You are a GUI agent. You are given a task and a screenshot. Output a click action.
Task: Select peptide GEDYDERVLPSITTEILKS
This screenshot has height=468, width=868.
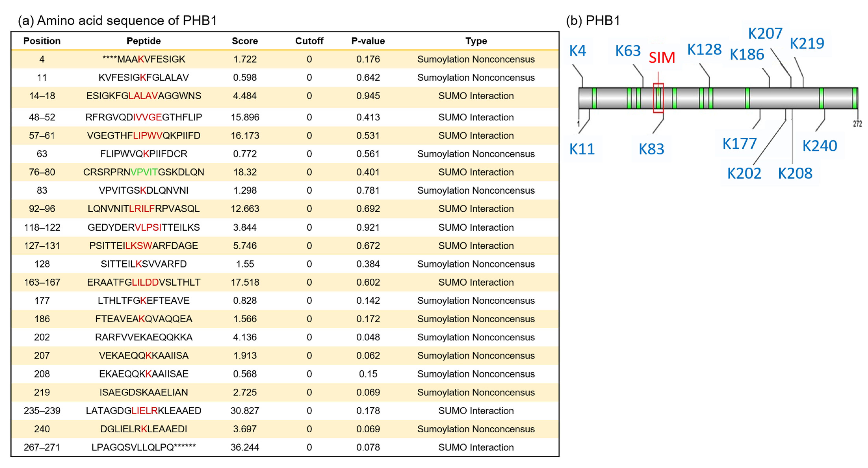[144, 227]
